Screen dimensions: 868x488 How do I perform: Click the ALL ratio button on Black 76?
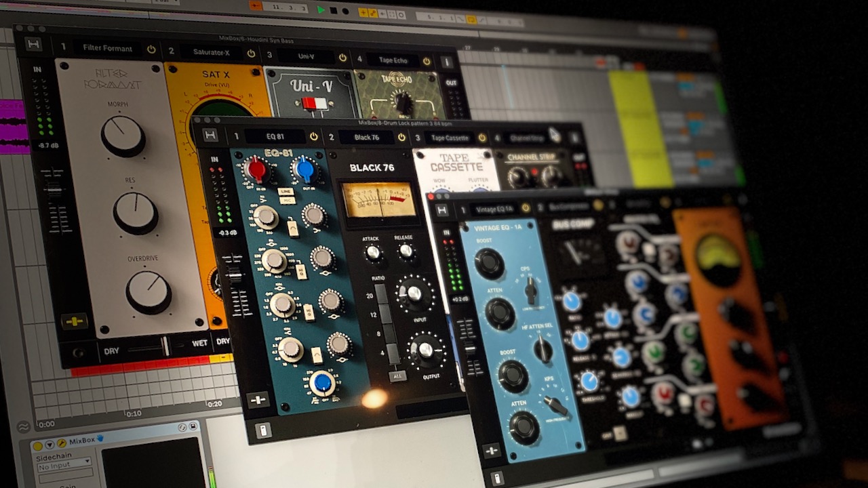396,375
